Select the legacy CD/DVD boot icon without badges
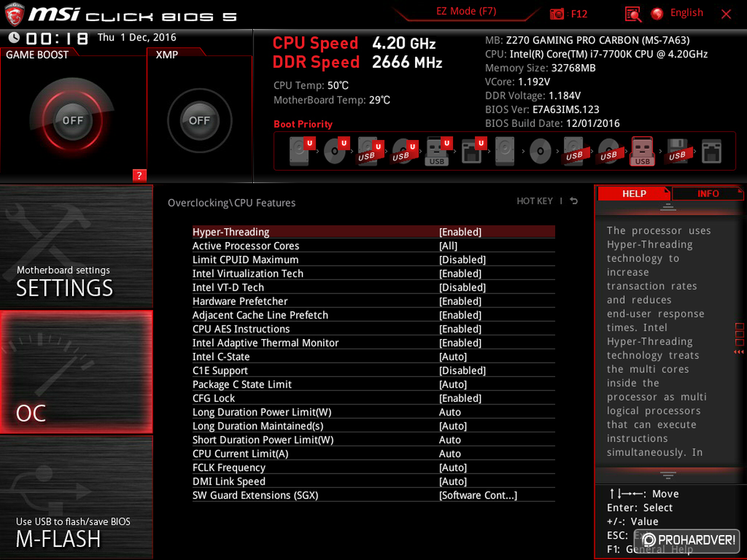The width and height of the screenshot is (747, 560). (x=540, y=151)
